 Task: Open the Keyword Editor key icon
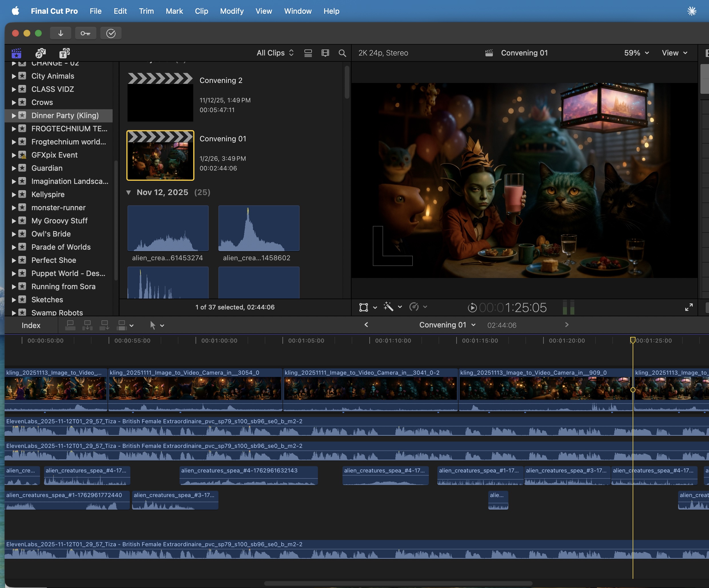85,33
